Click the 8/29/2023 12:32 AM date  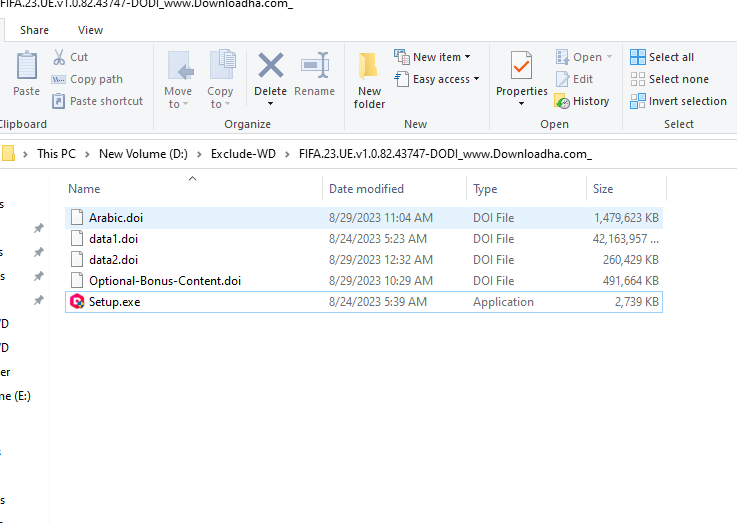coord(381,259)
